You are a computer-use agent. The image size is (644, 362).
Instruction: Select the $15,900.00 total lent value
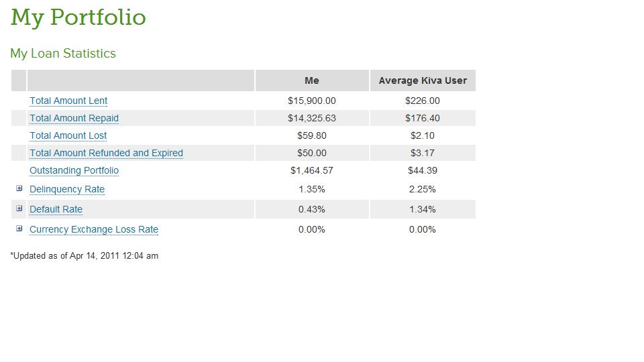(x=312, y=101)
